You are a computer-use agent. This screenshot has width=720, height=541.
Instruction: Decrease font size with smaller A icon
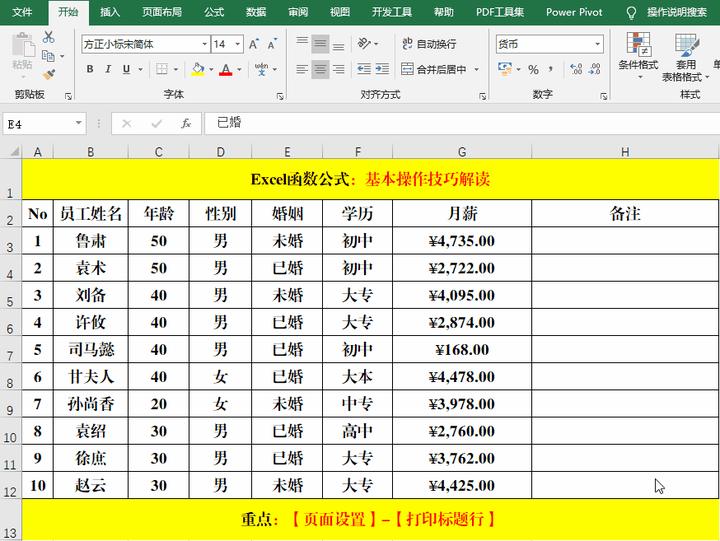pos(272,44)
